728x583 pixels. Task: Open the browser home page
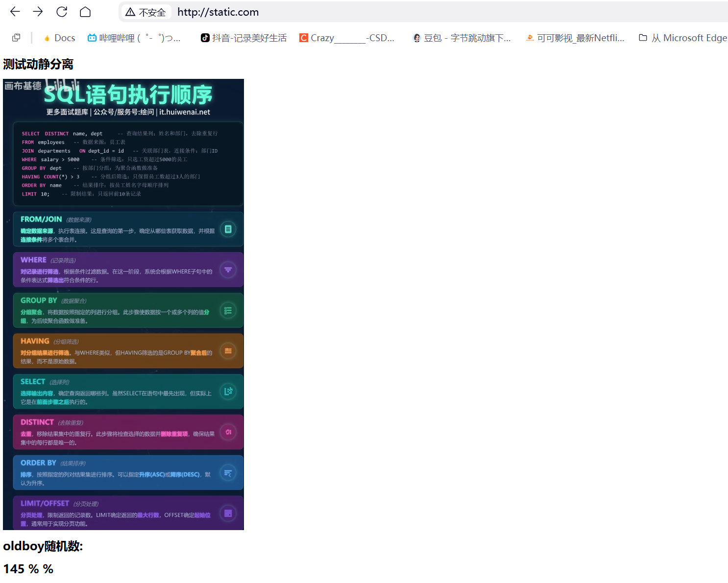pyautogui.click(x=85, y=12)
